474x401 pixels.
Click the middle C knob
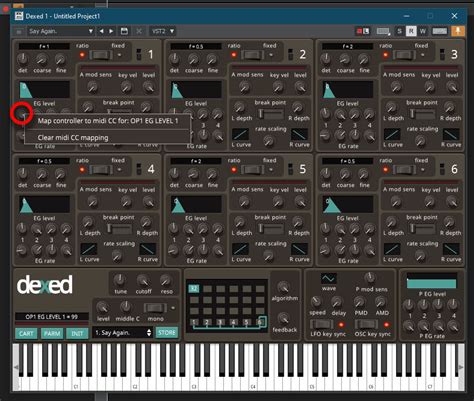click(126, 306)
